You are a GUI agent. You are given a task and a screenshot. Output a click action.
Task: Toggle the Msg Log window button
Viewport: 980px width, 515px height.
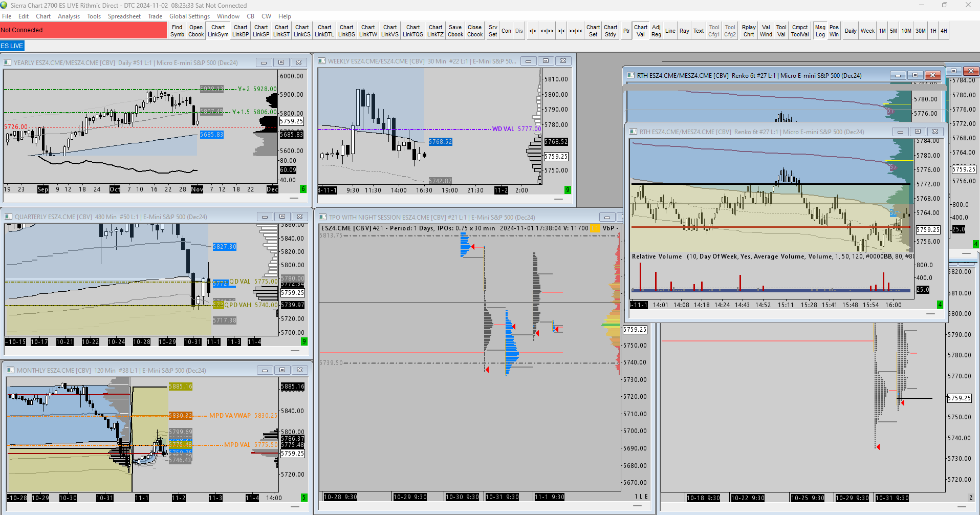[820, 31]
